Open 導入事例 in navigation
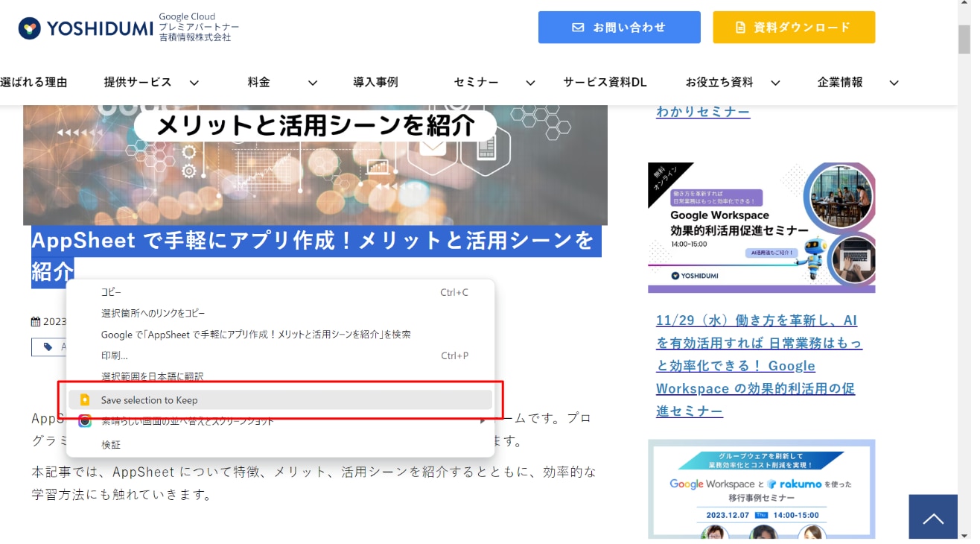This screenshot has height=544, width=980. tap(375, 83)
